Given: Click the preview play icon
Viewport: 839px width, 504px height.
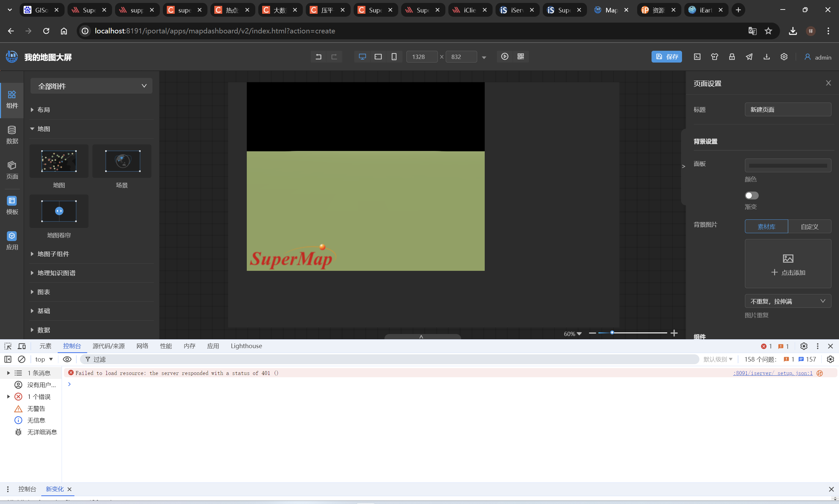Looking at the screenshot, I should click(x=505, y=57).
